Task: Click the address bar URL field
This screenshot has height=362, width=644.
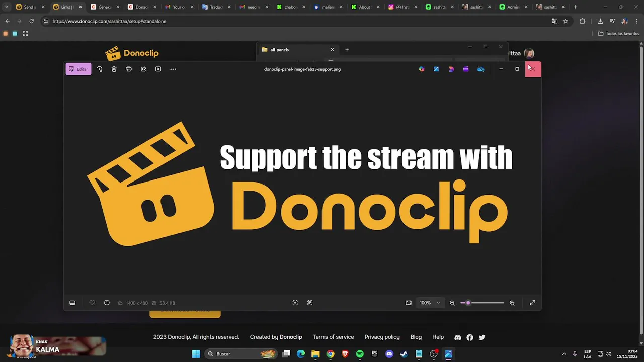Action: pyautogui.click(x=297, y=21)
